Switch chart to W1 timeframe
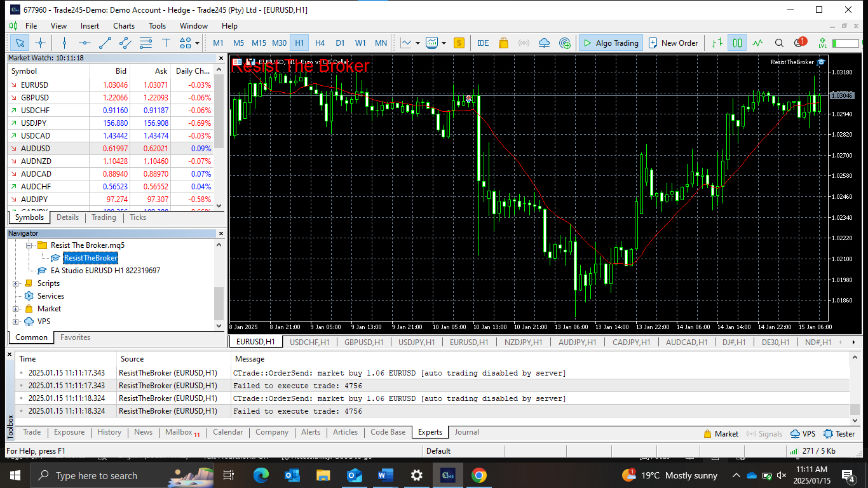 click(x=360, y=43)
